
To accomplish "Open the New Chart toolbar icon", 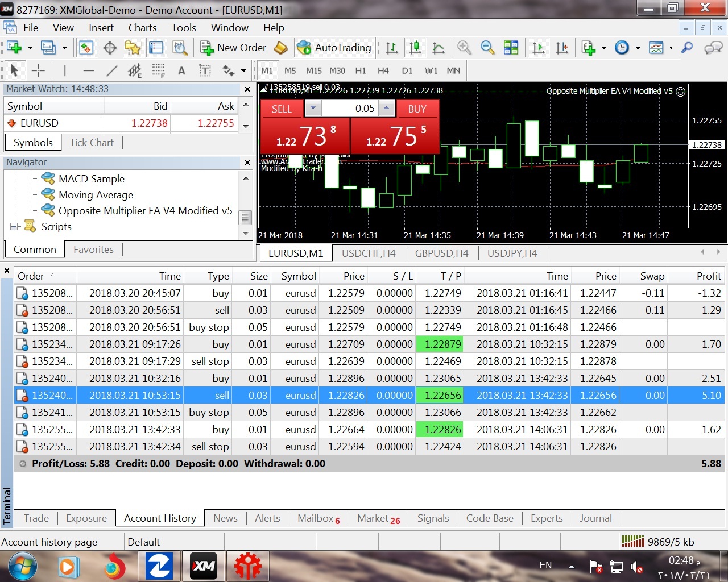I will click(x=14, y=48).
